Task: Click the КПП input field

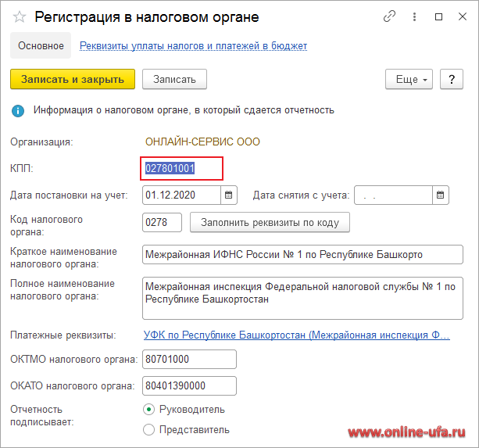Action: 181,168
